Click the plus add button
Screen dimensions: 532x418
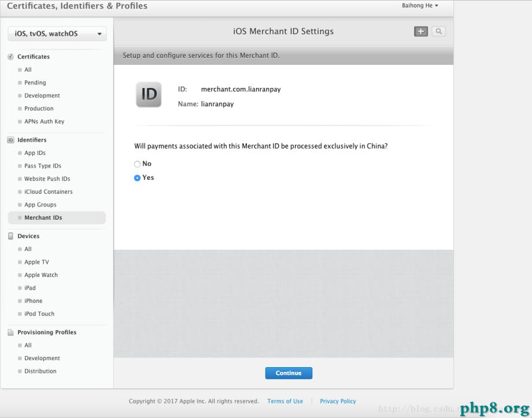(x=421, y=32)
